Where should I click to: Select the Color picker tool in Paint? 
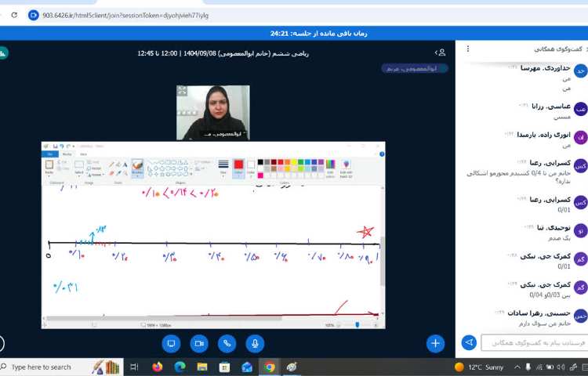click(x=118, y=173)
